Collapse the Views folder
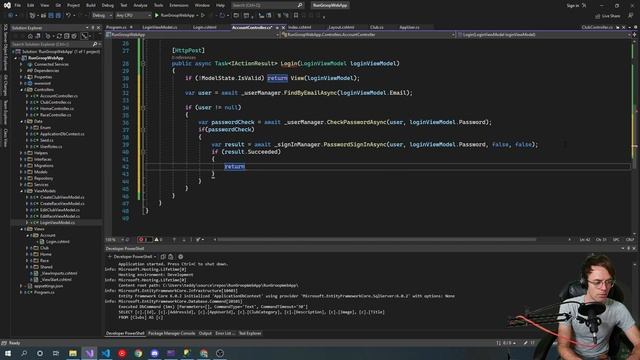The height and width of the screenshot is (360, 640). (x=22, y=229)
